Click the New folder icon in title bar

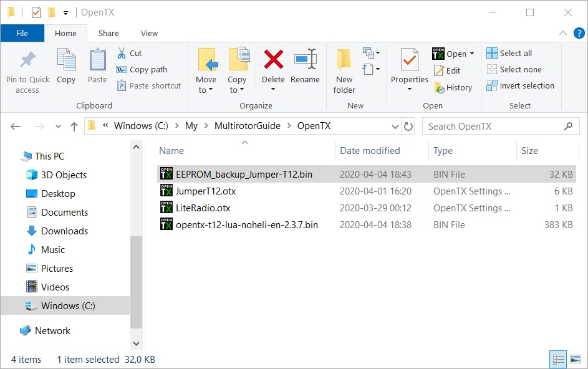pos(52,12)
